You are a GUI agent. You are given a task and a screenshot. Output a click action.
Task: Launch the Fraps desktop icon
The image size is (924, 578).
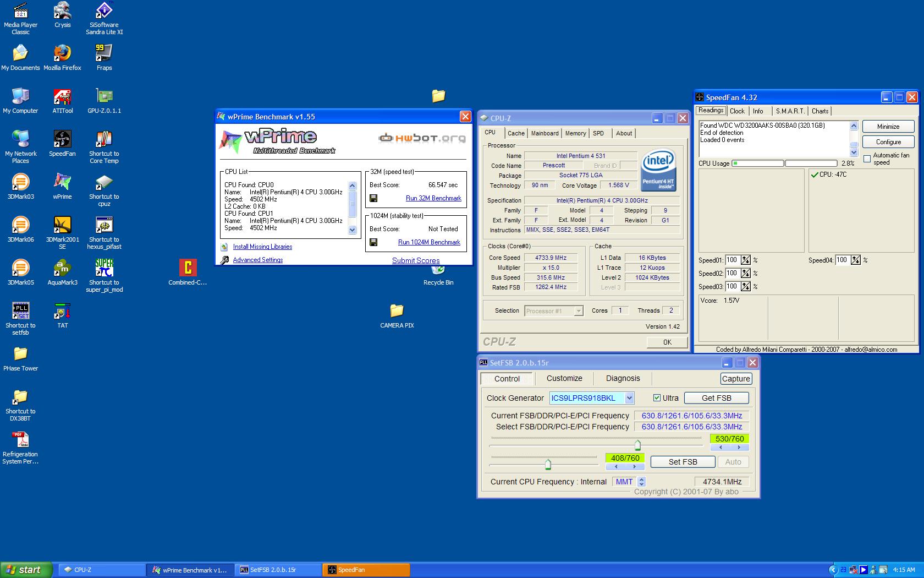click(104, 58)
